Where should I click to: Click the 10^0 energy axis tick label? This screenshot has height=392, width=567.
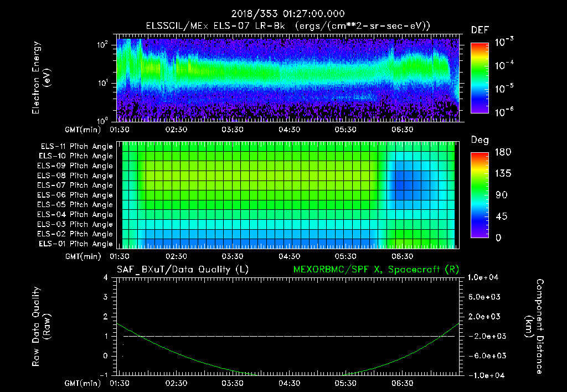click(x=102, y=120)
